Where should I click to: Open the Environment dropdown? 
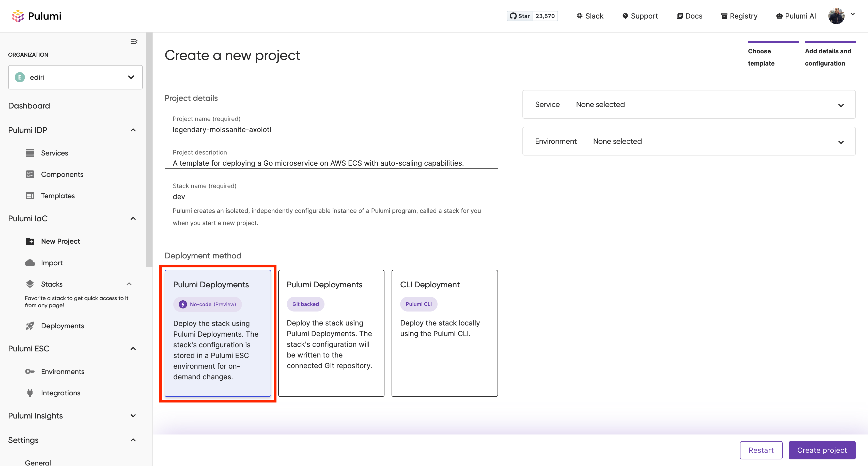(689, 142)
